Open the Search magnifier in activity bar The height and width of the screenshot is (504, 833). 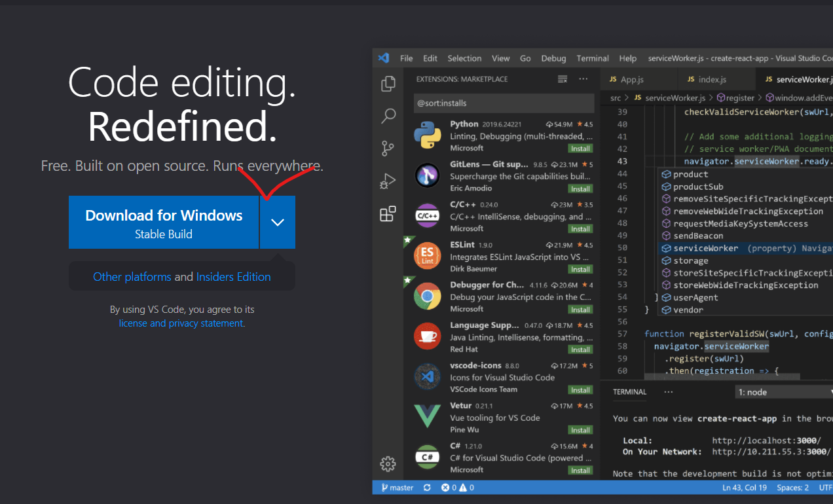click(x=388, y=117)
